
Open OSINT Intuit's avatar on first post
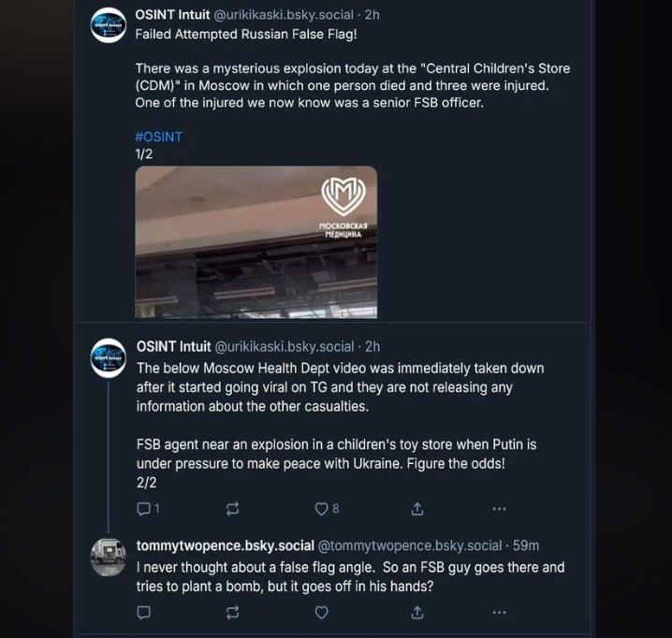[109, 23]
